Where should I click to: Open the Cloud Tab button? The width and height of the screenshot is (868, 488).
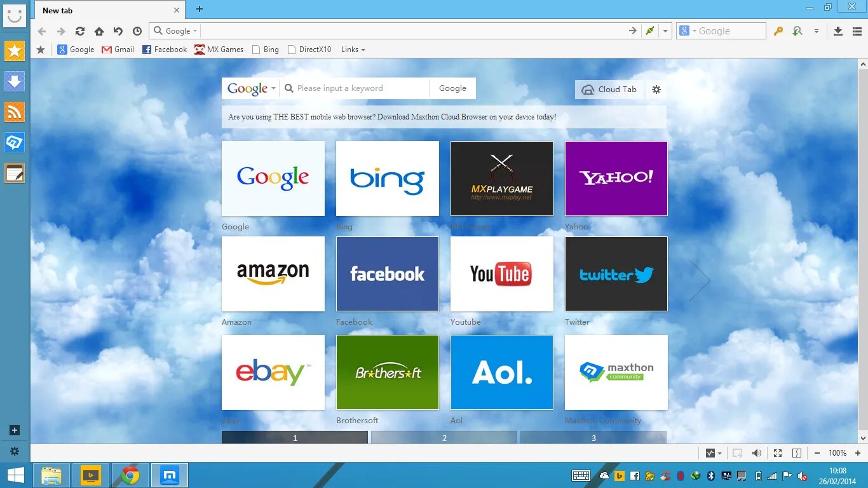(610, 90)
